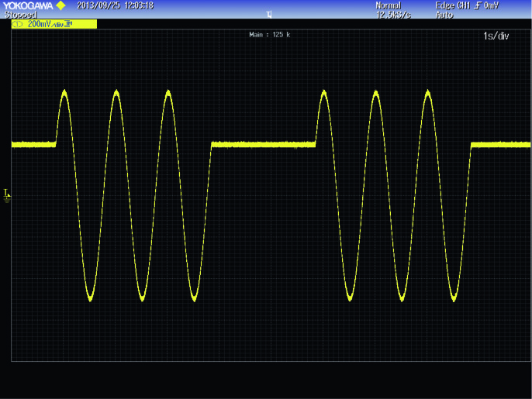Screen dimensions: 532x399
Task: Click the rising edge trigger slope icon
Action: pyautogui.click(x=478, y=5)
